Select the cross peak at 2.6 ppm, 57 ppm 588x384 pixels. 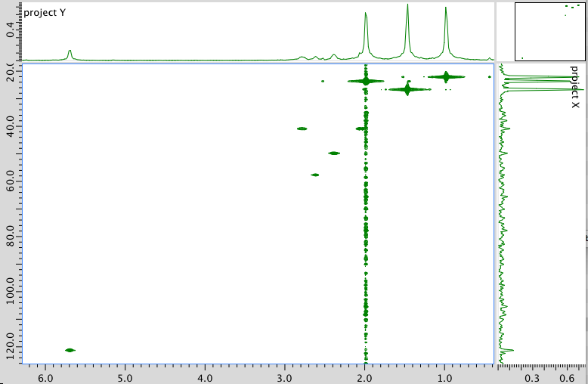click(x=315, y=175)
